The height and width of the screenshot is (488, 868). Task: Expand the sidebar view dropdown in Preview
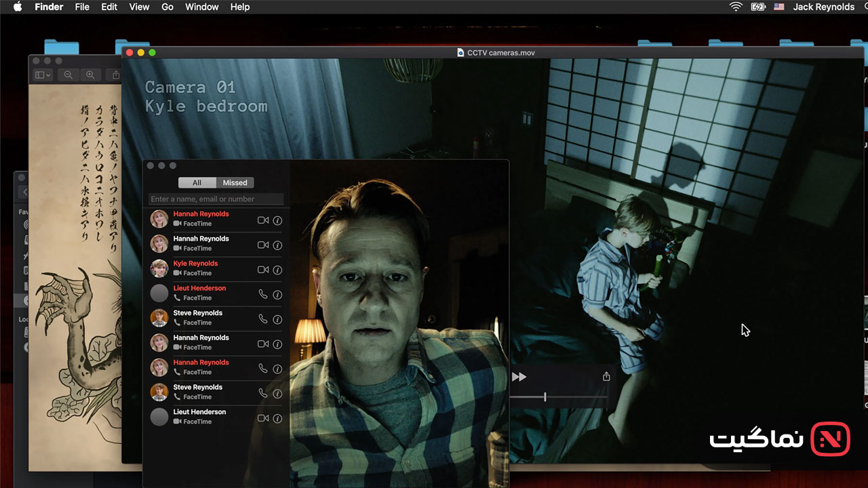pyautogui.click(x=43, y=75)
